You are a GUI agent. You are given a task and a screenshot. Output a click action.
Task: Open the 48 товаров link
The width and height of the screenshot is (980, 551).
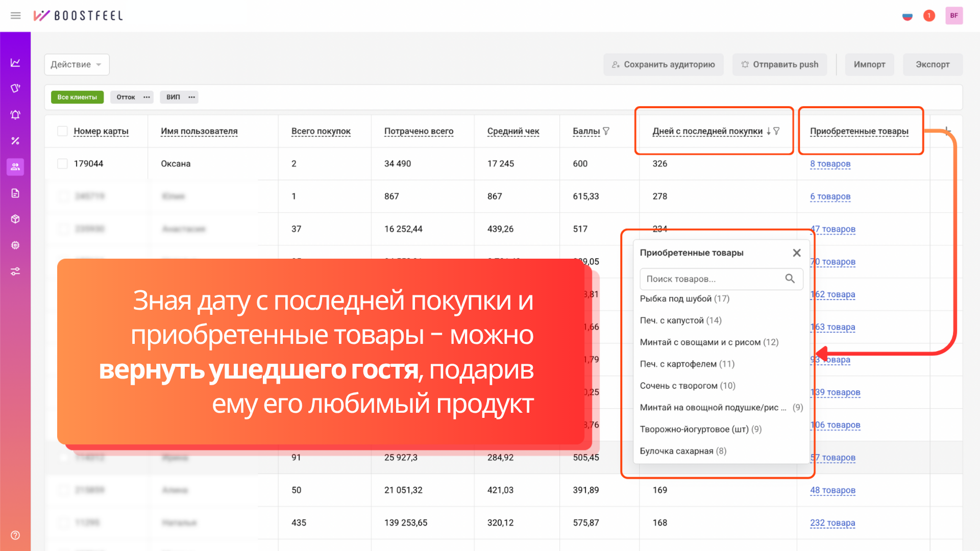point(832,490)
